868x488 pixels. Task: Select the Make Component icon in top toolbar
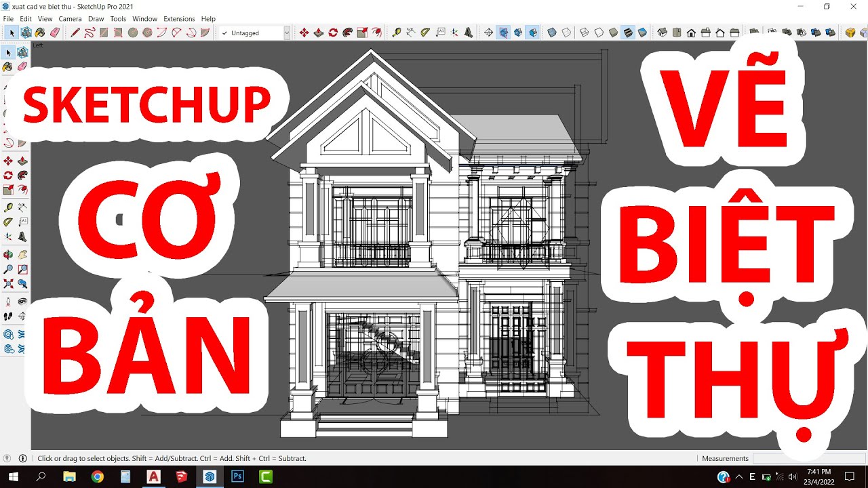[x=26, y=33]
